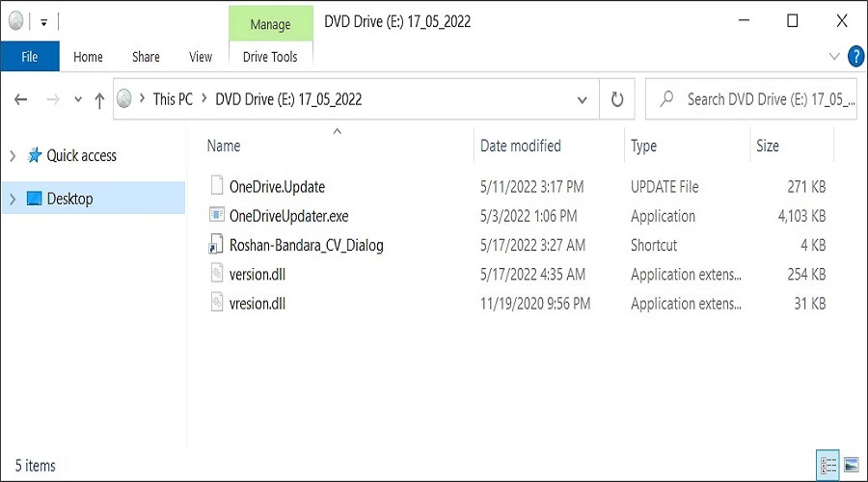Open the File menu
Image resolution: width=868 pixels, height=482 pixels.
tap(30, 57)
